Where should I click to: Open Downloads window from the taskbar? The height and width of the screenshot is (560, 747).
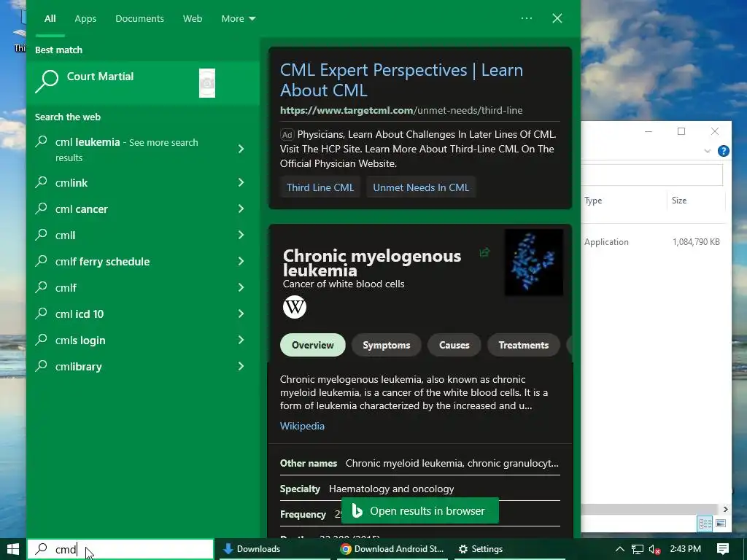click(x=274, y=549)
